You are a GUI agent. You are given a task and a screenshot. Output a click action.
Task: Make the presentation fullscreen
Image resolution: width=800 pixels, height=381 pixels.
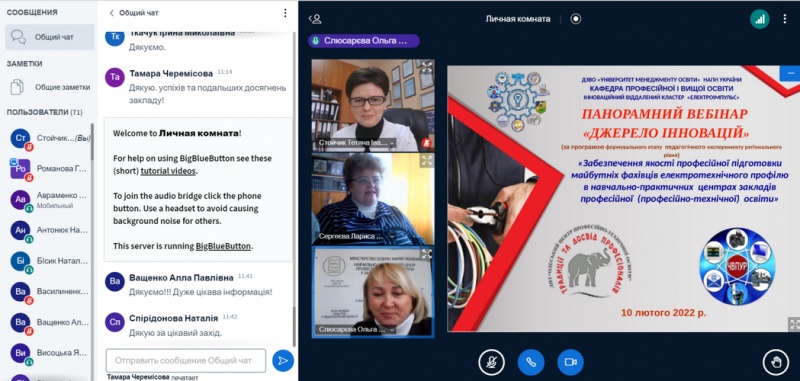(x=794, y=323)
